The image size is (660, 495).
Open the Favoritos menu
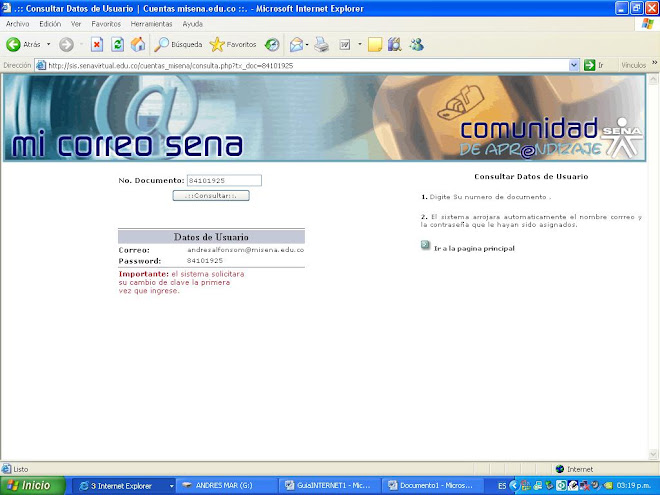[x=106, y=24]
